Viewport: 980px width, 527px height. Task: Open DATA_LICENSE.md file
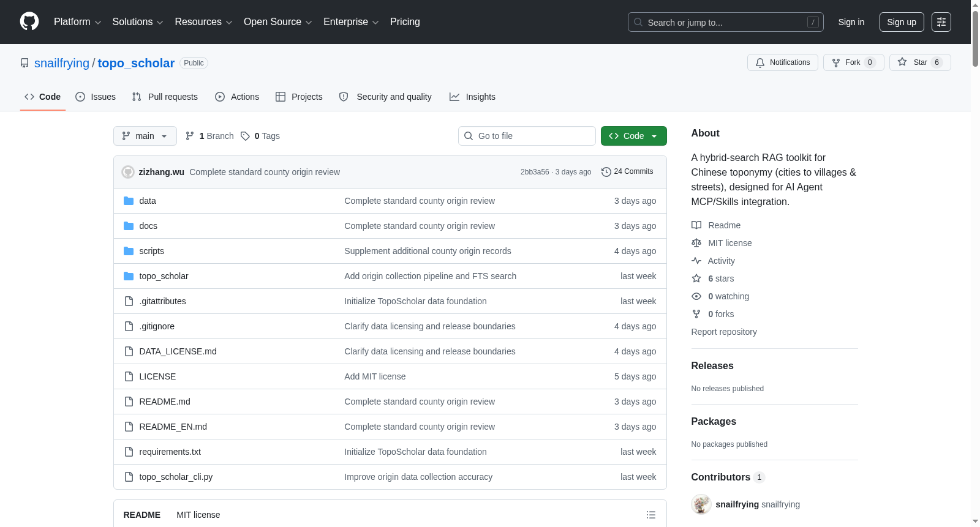[x=178, y=351]
